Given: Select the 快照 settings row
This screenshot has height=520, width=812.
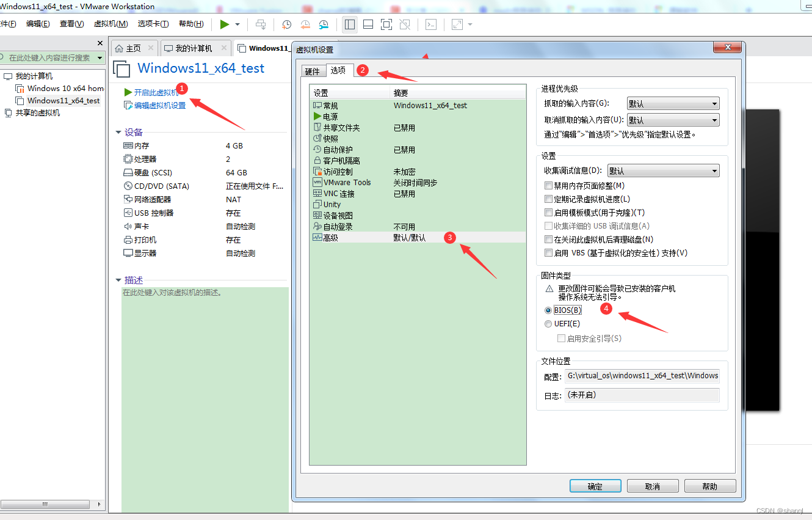Looking at the screenshot, I should tap(418, 139).
